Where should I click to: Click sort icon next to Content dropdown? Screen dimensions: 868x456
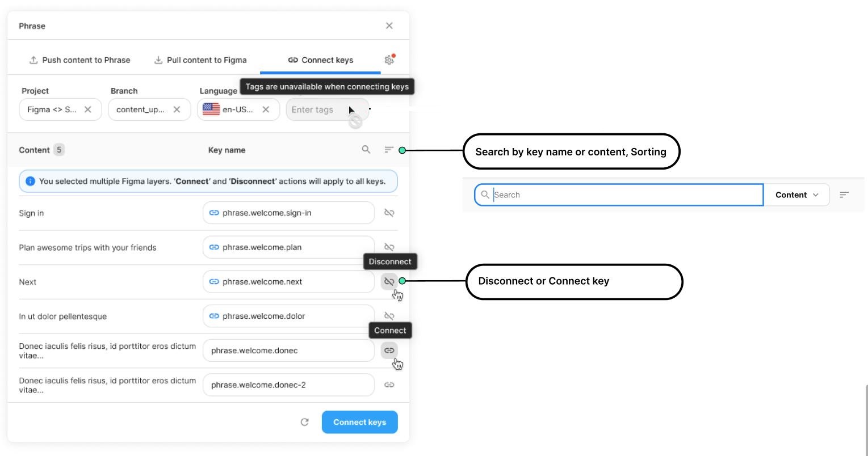point(844,195)
